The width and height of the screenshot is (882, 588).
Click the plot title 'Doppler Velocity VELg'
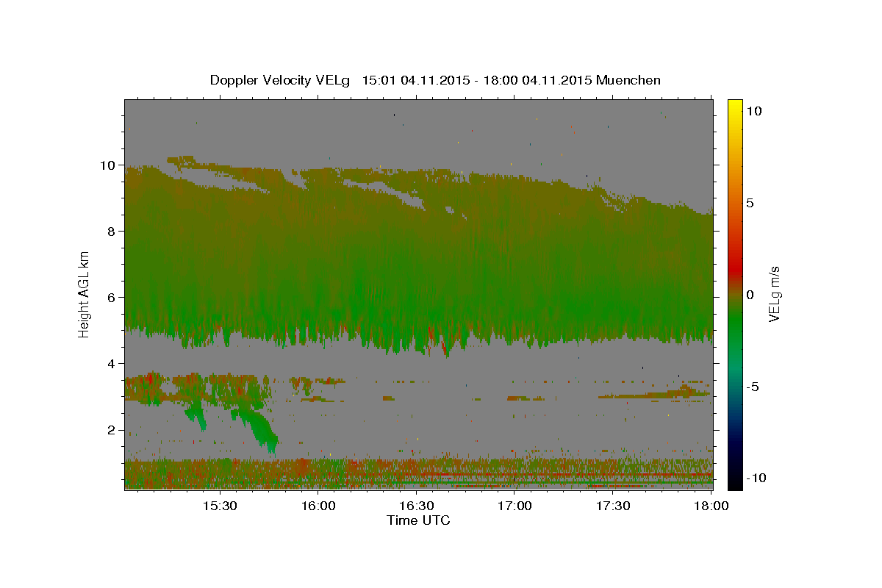click(x=281, y=80)
